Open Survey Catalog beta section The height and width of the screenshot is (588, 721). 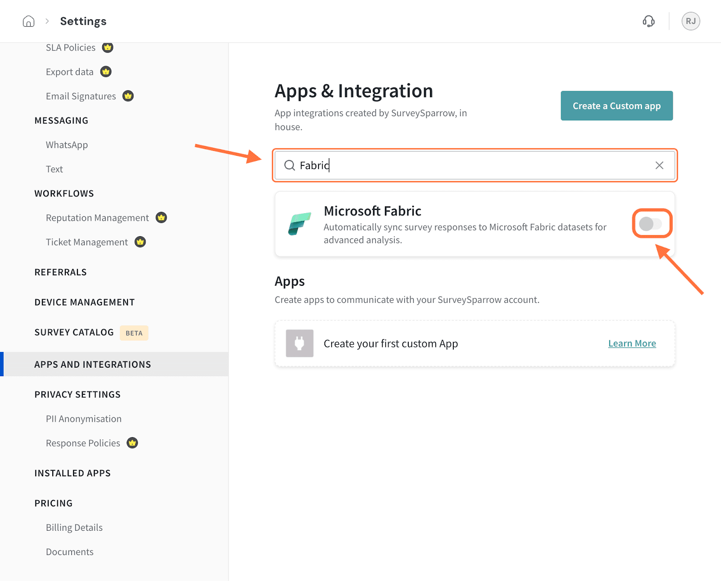click(x=74, y=333)
